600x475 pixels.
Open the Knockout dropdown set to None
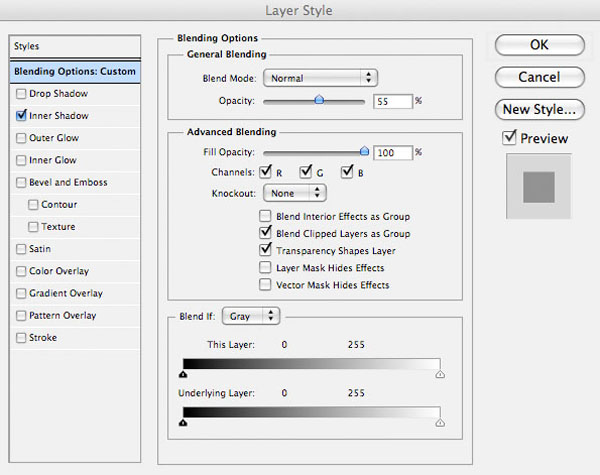tap(295, 193)
